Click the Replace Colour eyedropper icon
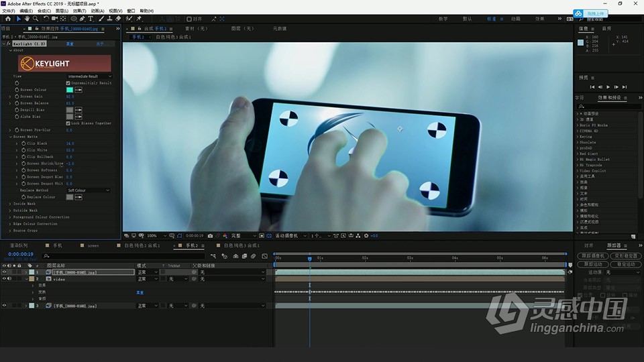 tap(78, 197)
